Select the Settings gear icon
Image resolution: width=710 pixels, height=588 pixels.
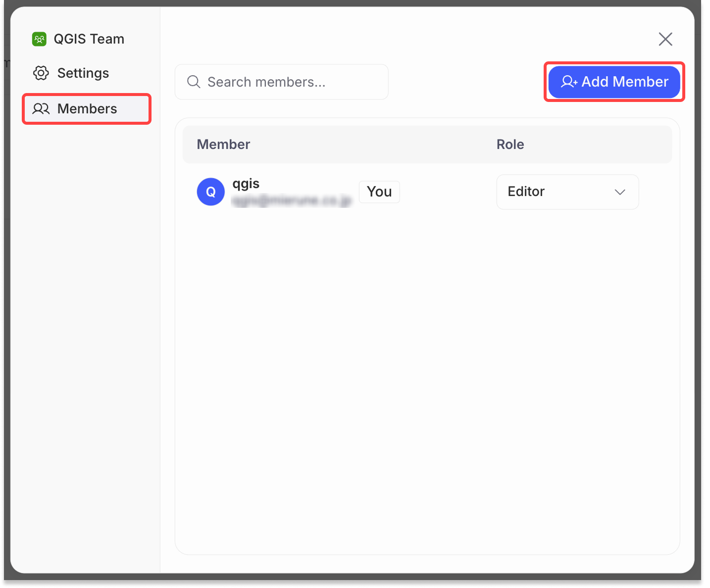(41, 73)
